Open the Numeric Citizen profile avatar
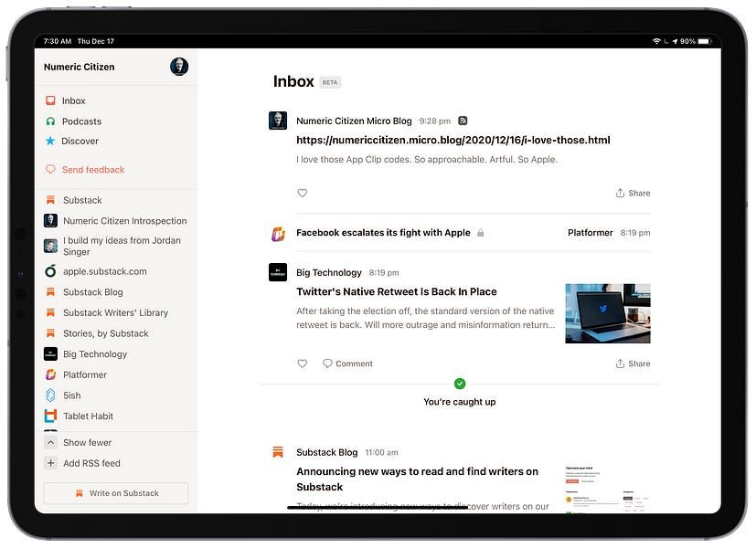 pyautogui.click(x=179, y=66)
